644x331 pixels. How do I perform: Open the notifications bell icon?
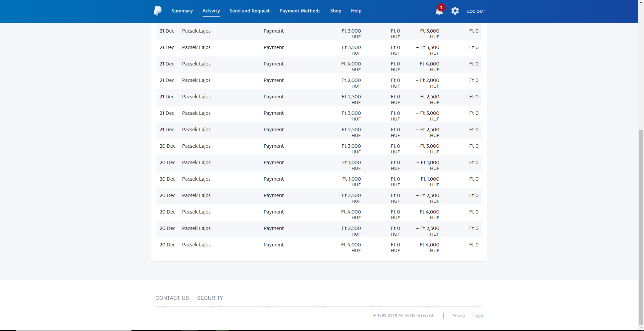coord(439,11)
